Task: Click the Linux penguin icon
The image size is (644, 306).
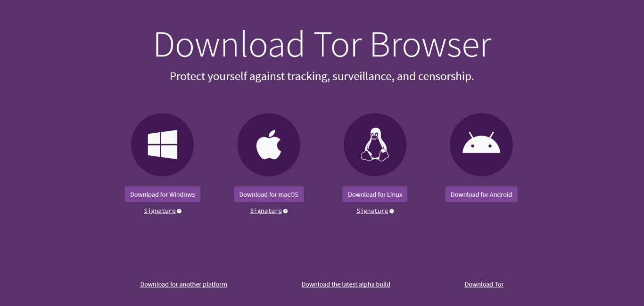Action: click(x=375, y=145)
